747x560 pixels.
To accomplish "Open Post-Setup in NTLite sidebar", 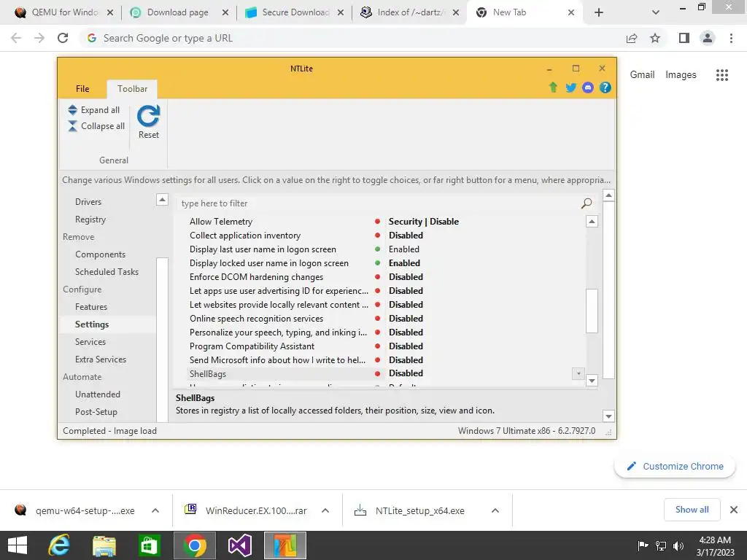I will pyautogui.click(x=96, y=412).
